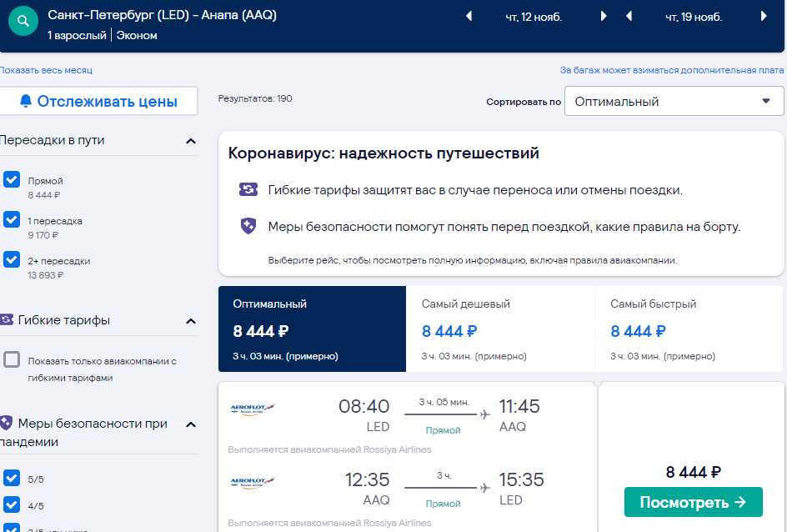Collapse the Гибкие тарифы section
The height and width of the screenshot is (532, 787).
[x=191, y=321]
